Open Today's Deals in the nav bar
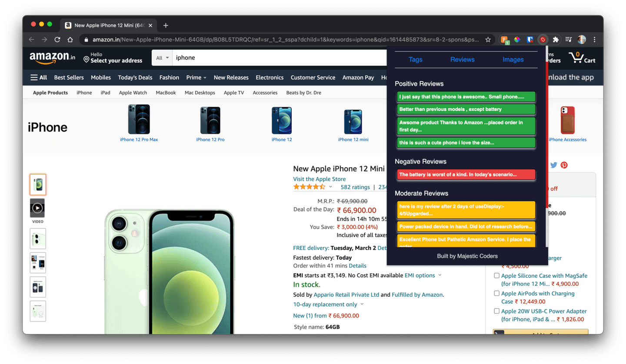Viewport: 626px width, 364px height. (x=135, y=77)
